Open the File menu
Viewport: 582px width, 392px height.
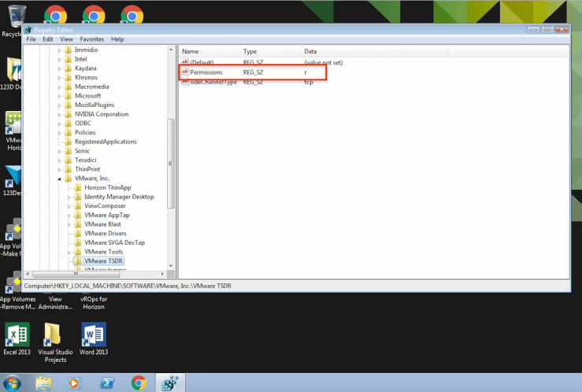[x=32, y=39]
